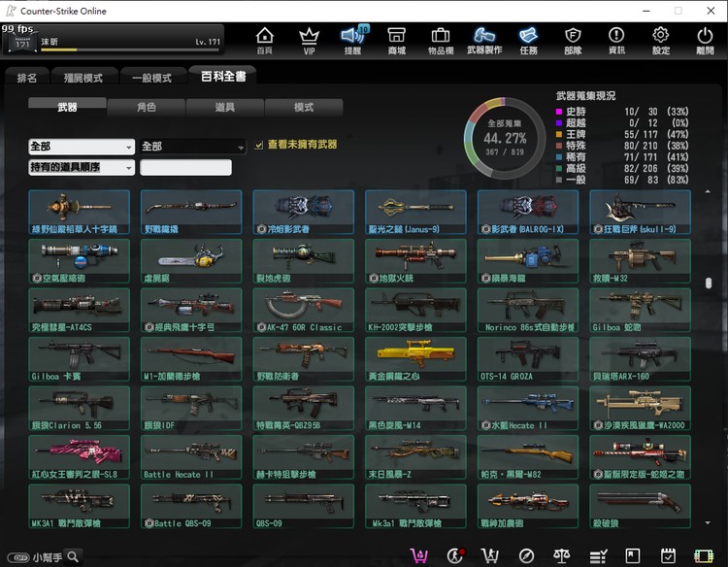Click the 史詩 magenta color legend square
Viewport: 728px width, 567px height.
click(559, 112)
